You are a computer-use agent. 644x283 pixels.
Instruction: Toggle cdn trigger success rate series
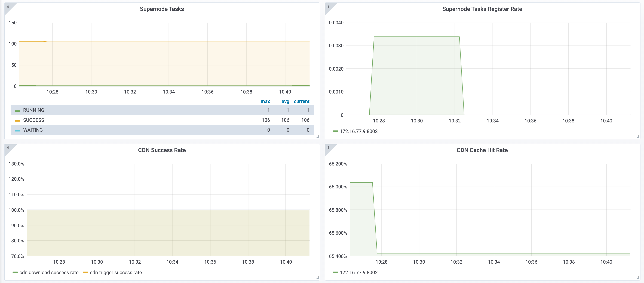coord(116,272)
